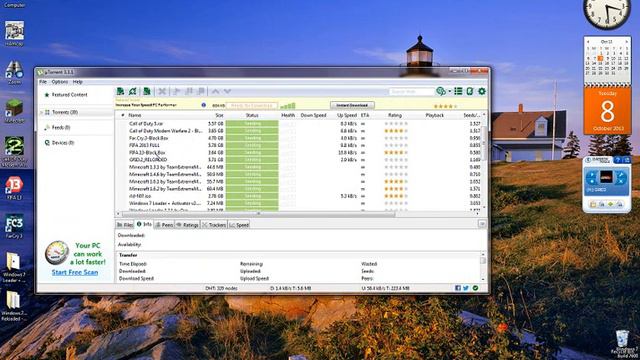Select the Windows 7 Loader + Activator torrent
The height and width of the screenshot is (360, 640).
tap(165, 203)
